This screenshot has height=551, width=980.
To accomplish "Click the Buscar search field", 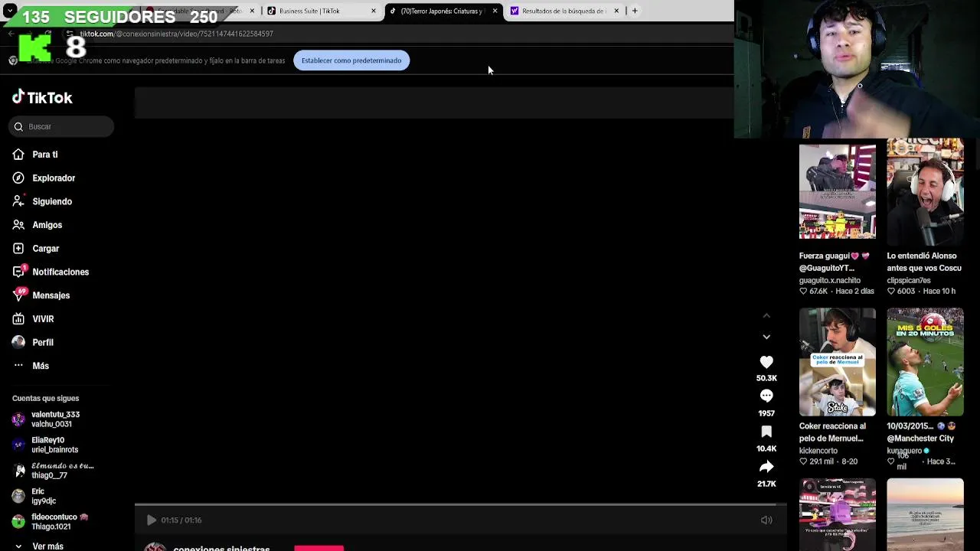I will 61,126.
